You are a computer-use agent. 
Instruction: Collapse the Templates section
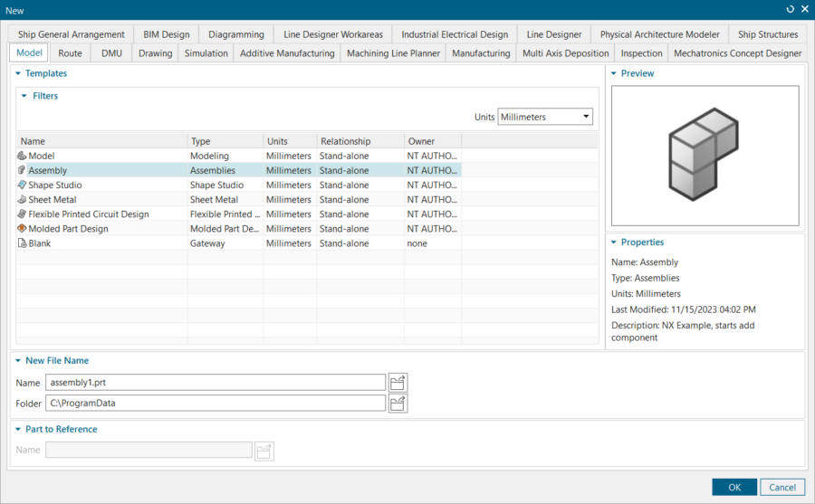pyautogui.click(x=18, y=73)
